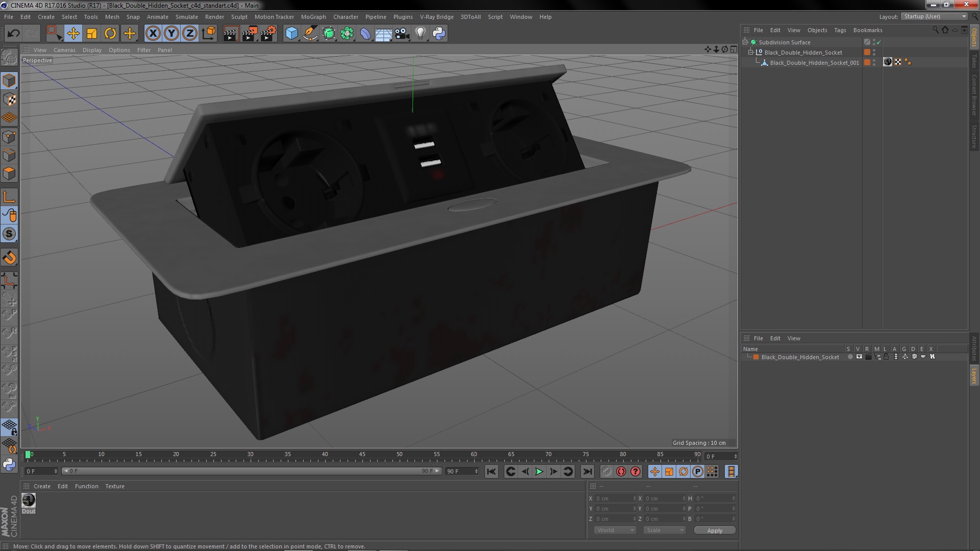This screenshot has height=551, width=980.
Task: Switch to Polygons mode
Action: (9, 173)
